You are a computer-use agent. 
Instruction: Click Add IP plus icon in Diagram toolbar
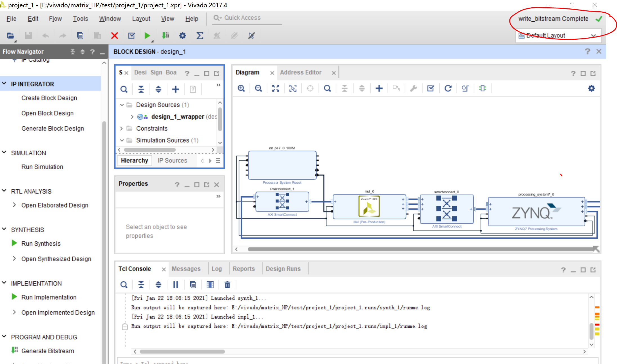(379, 88)
